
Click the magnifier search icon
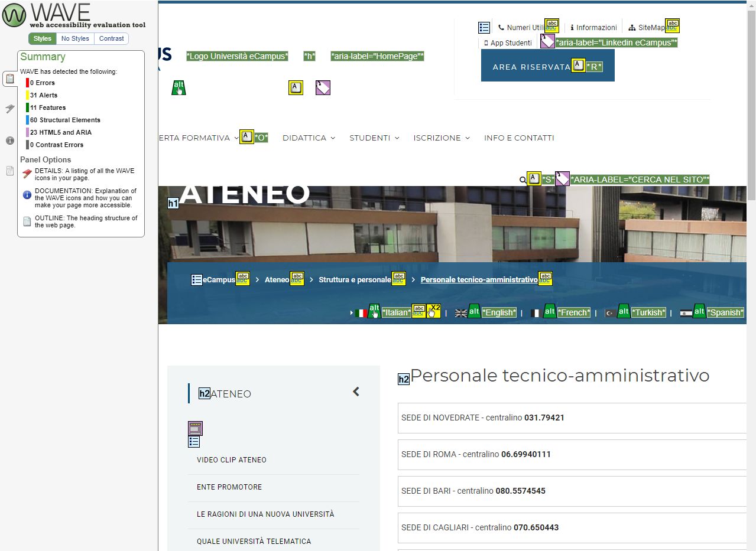click(x=523, y=180)
